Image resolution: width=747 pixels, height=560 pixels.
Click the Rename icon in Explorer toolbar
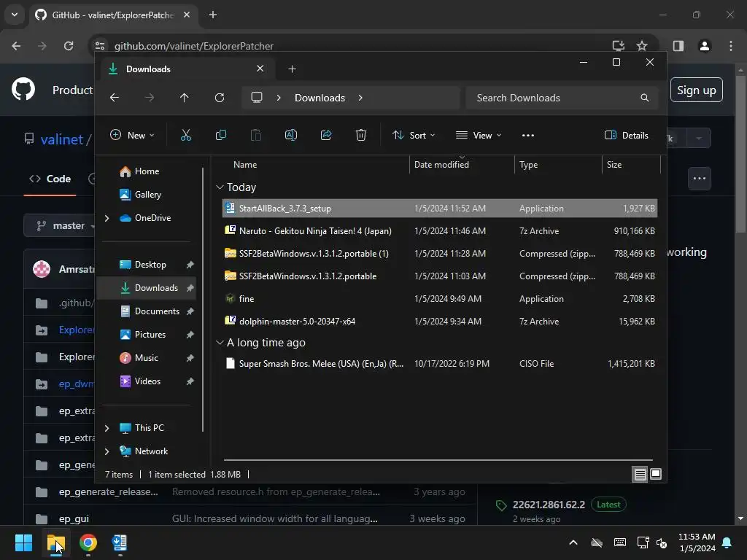click(290, 135)
